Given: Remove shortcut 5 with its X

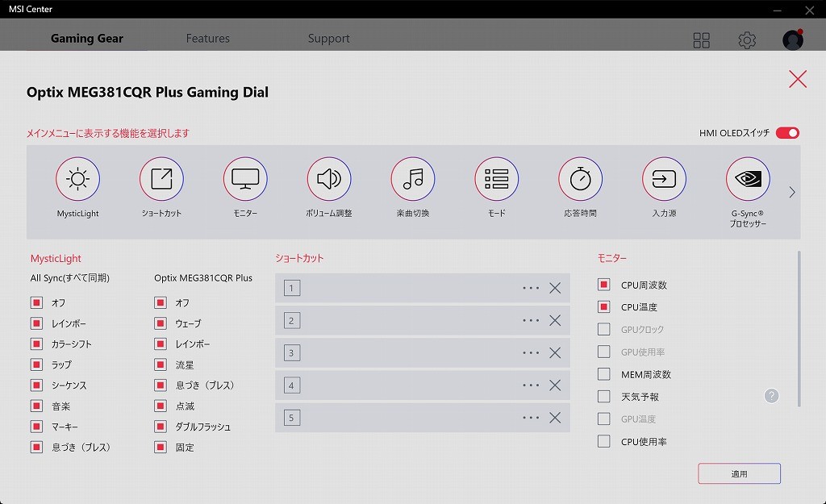Looking at the screenshot, I should (x=555, y=418).
